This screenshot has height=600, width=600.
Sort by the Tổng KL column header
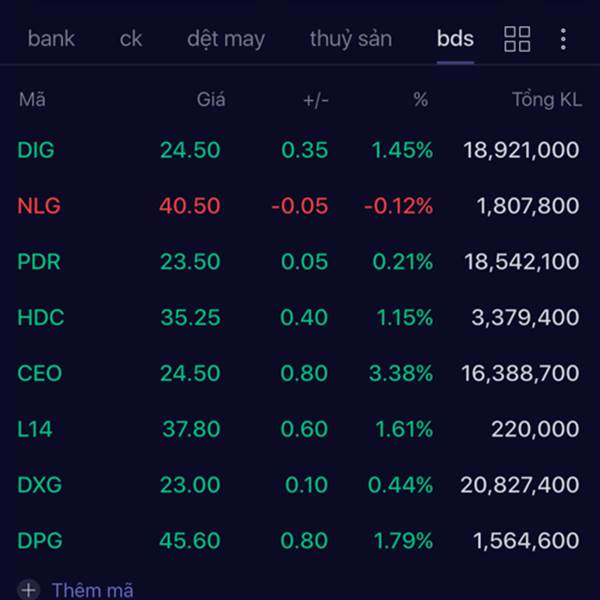tap(546, 99)
